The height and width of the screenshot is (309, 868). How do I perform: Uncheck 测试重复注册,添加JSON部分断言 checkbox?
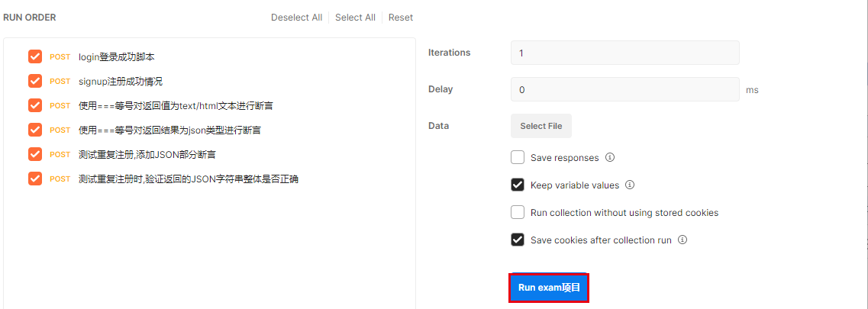[x=35, y=154]
